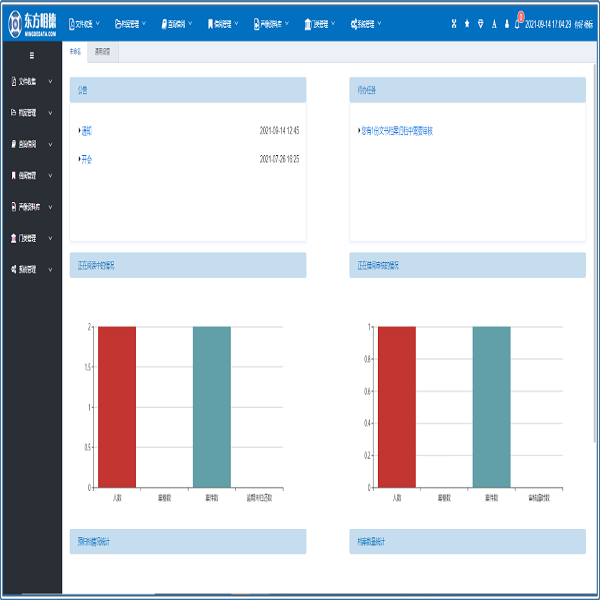Screen dimensions: 600x600
Task: Expand the 文件收集 dropdown in top navigation
Action: click(97, 23)
